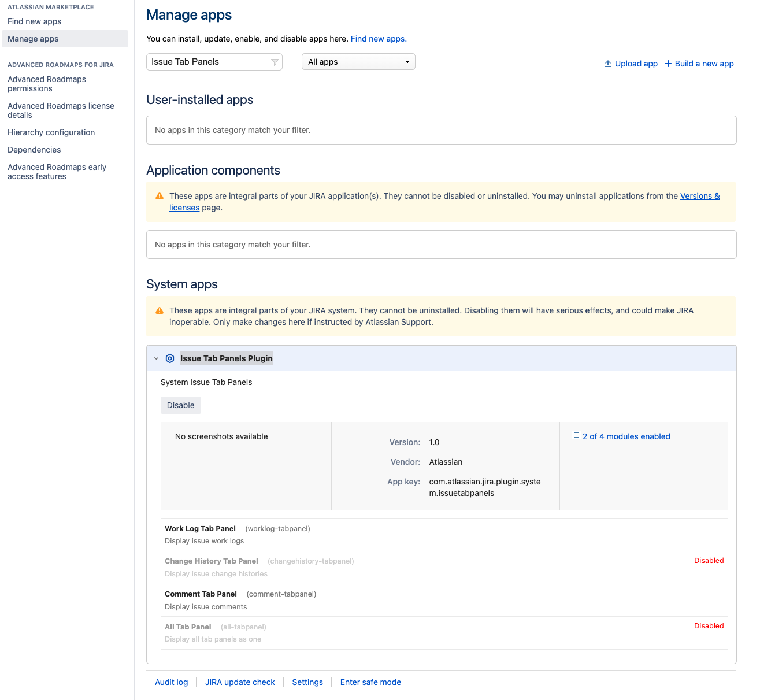Viewport: 760px width, 700px height.
Task: Click the Issue Tab Panels filter input
Action: 214,62
